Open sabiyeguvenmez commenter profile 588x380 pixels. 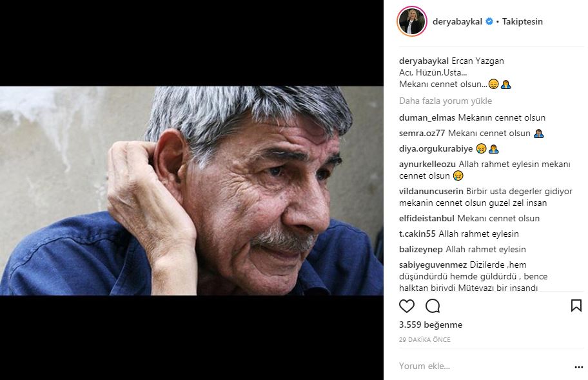(433, 265)
